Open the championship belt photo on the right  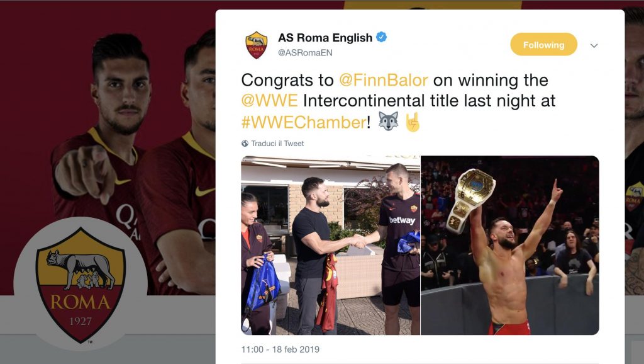[x=509, y=245]
